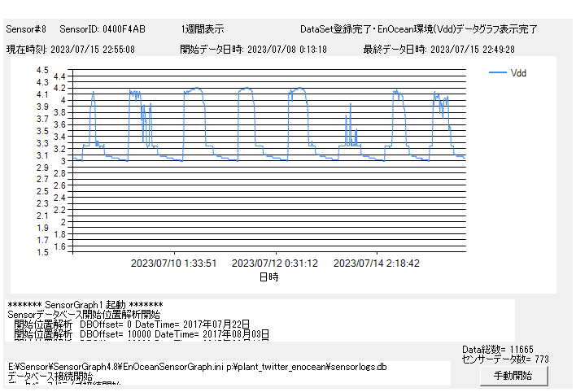The image size is (576, 392).
Task: Click x-axis label 2023/07/12 0:31:12
Action: coord(275,264)
